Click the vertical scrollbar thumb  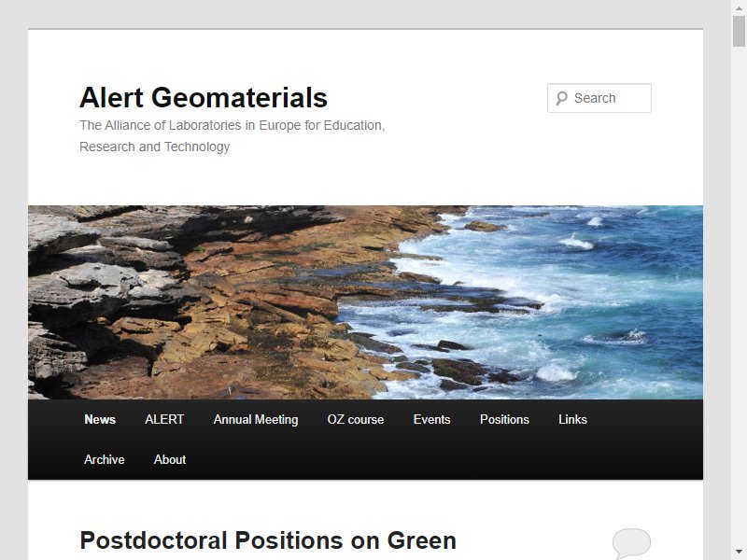(739, 31)
